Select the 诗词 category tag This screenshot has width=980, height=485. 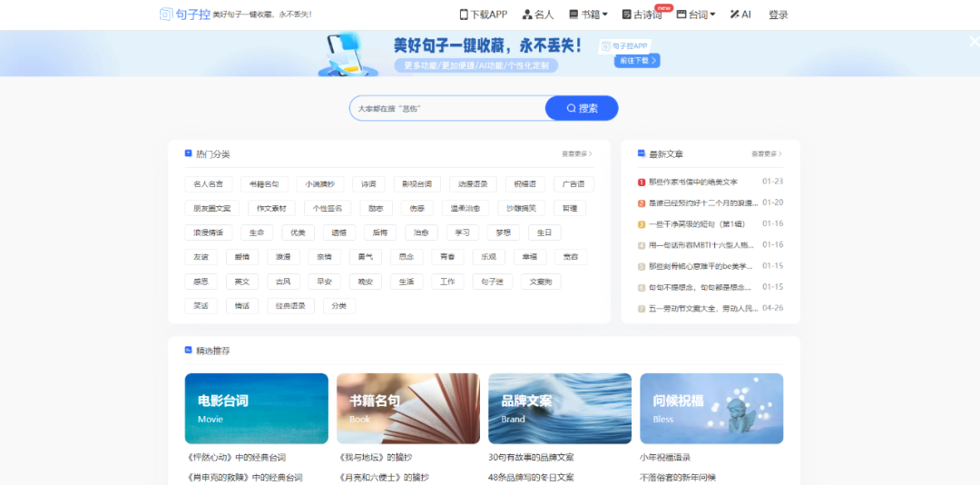pos(368,184)
